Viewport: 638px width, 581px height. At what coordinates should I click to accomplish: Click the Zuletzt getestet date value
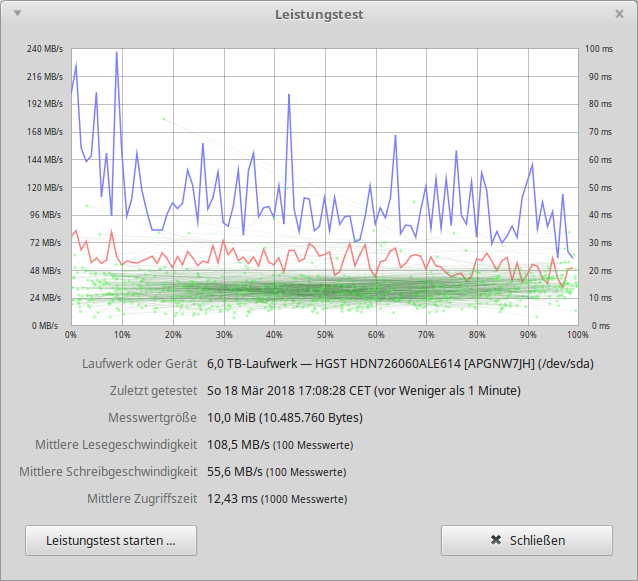pos(363,390)
